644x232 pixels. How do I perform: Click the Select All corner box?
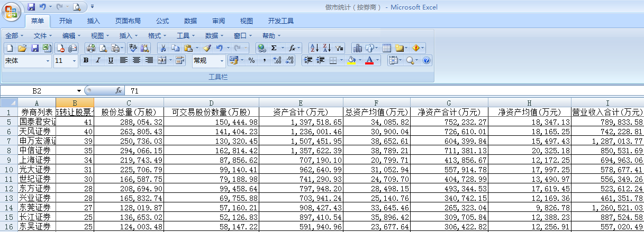8,103
